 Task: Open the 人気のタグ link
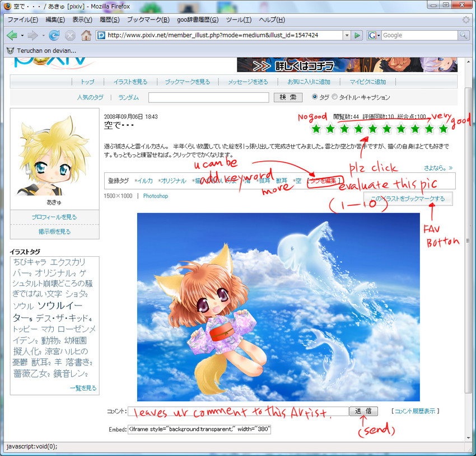pyautogui.click(x=90, y=97)
